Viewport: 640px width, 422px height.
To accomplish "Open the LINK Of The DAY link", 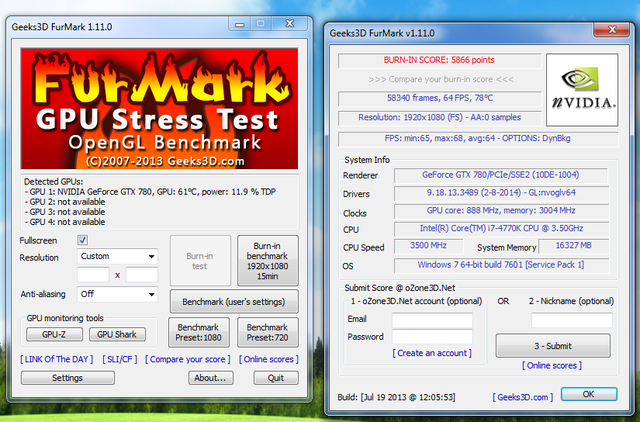I will (57, 359).
